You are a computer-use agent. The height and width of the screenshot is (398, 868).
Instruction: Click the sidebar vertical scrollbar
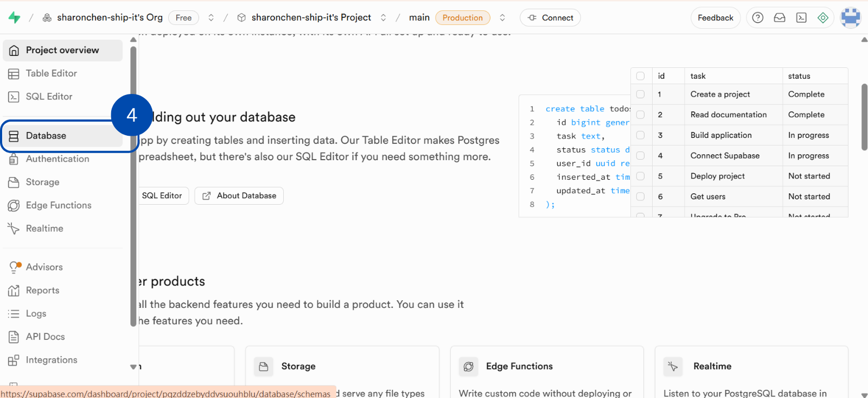point(133,185)
